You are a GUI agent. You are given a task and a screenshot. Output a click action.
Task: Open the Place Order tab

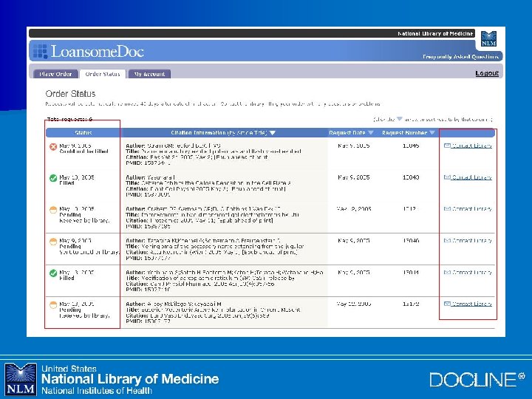click(55, 74)
